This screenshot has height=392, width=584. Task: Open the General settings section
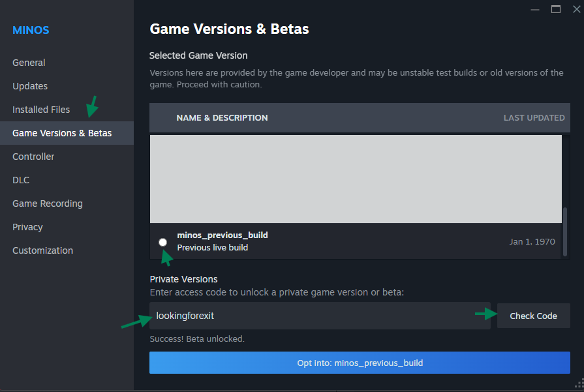29,63
